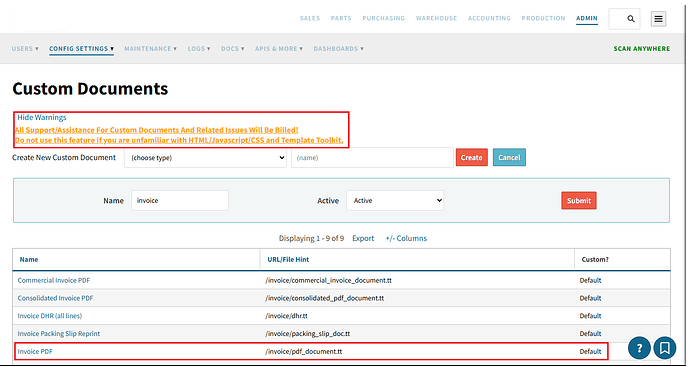
Task: Open Consolidated Invoice PDF document
Action: pos(55,298)
